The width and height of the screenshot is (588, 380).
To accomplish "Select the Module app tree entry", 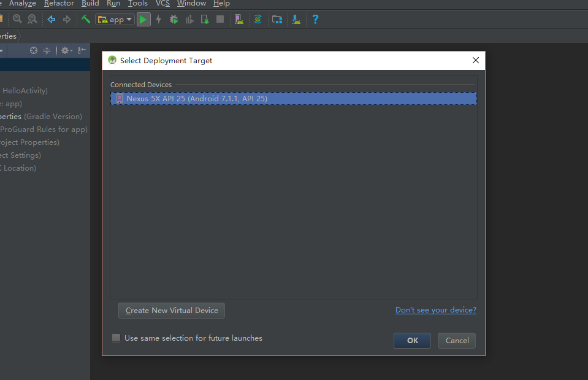I will coord(11,104).
